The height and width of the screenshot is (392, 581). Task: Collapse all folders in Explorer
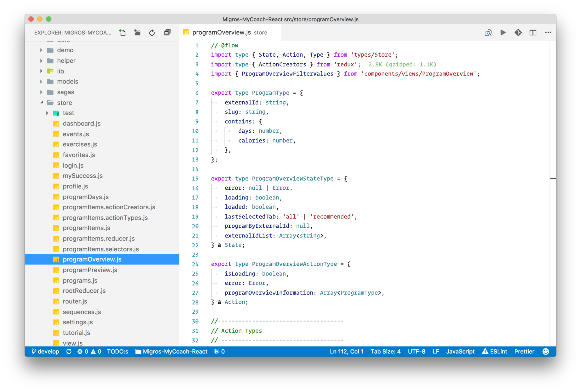pyautogui.click(x=167, y=33)
